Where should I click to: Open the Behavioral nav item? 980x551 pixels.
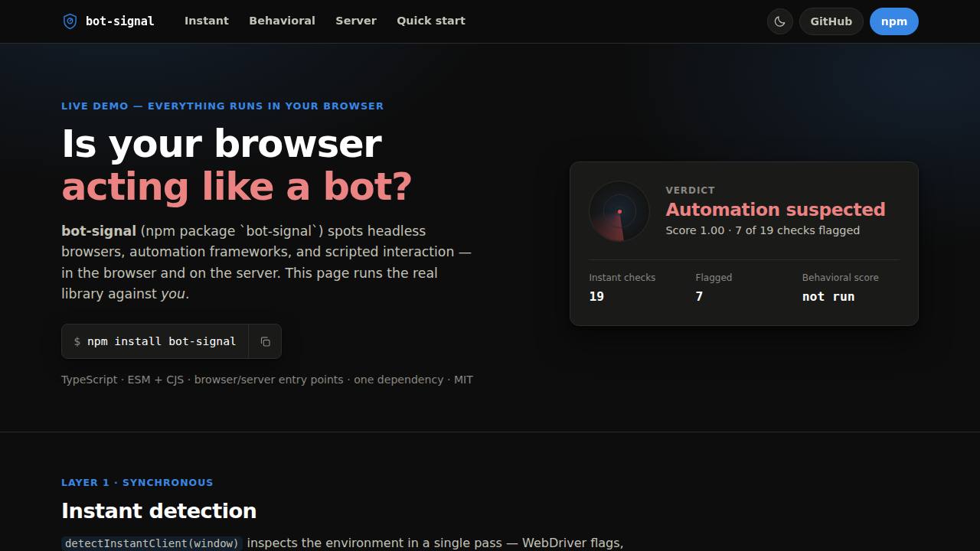(282, 21)
